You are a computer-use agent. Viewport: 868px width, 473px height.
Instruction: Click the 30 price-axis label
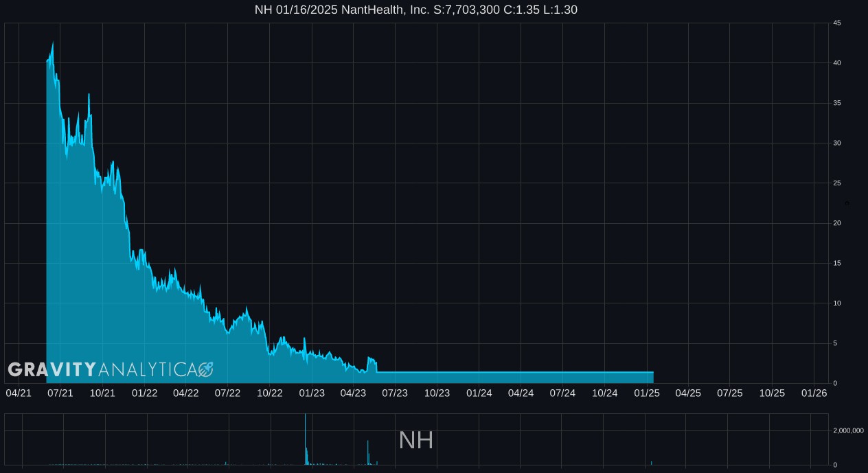(x=837, y=143)
